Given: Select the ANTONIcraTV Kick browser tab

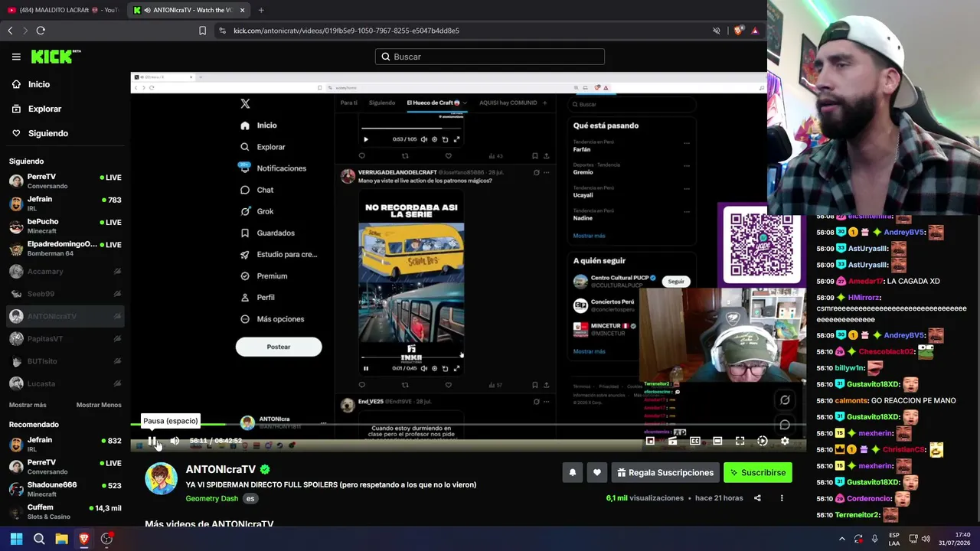Looking at the screenshot, I should (189, 10).
